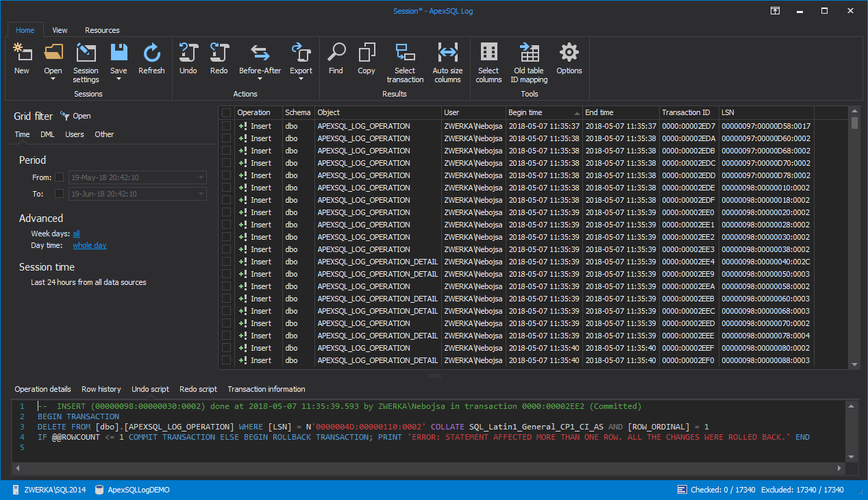Image resolution: width=868 pixels, height=500 pixels.
Task: Open the Operation details tab
Action: pyautogui.click(x=42, y=389)
